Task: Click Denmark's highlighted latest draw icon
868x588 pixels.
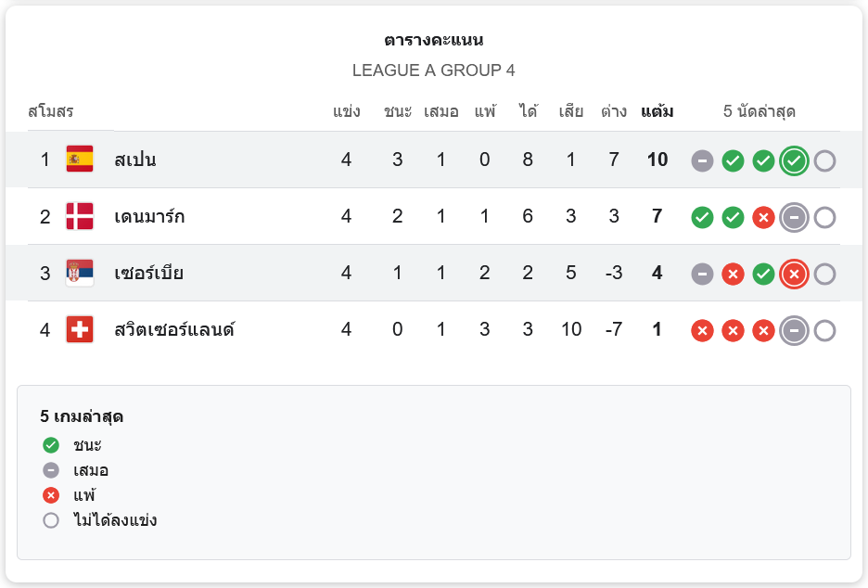Action: point(794,217)
